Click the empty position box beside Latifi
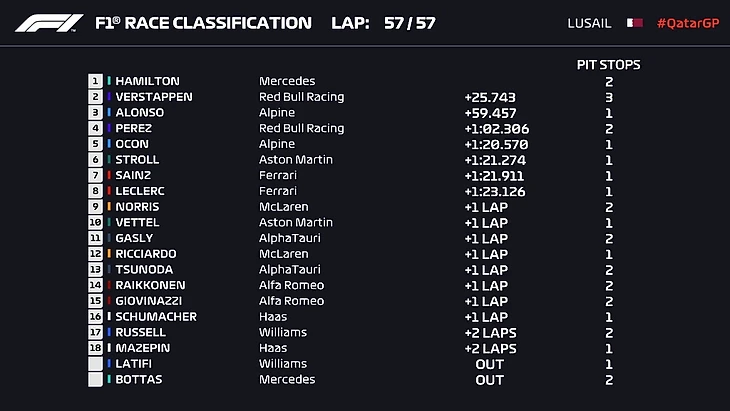730x411 pixels. (x=96, y=364)
